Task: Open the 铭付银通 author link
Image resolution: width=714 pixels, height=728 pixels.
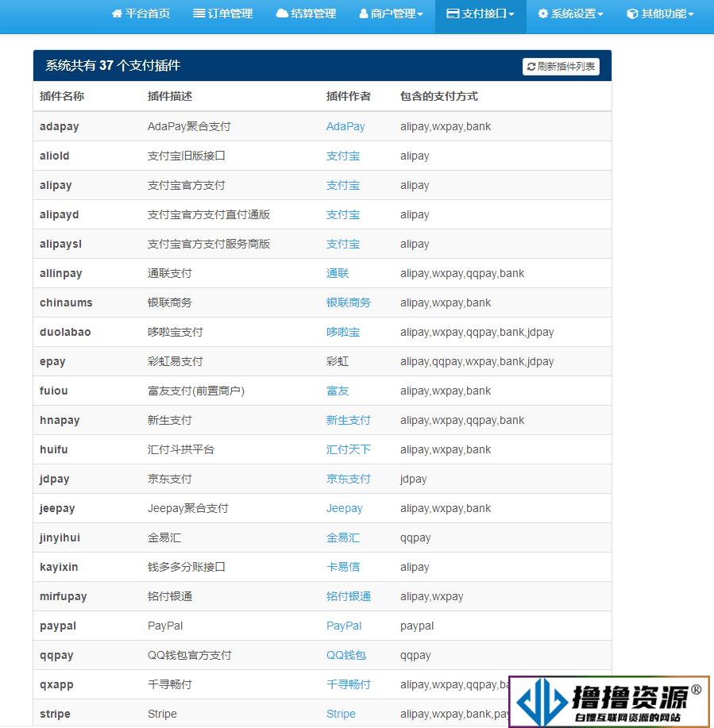Action: pos(349,596)
